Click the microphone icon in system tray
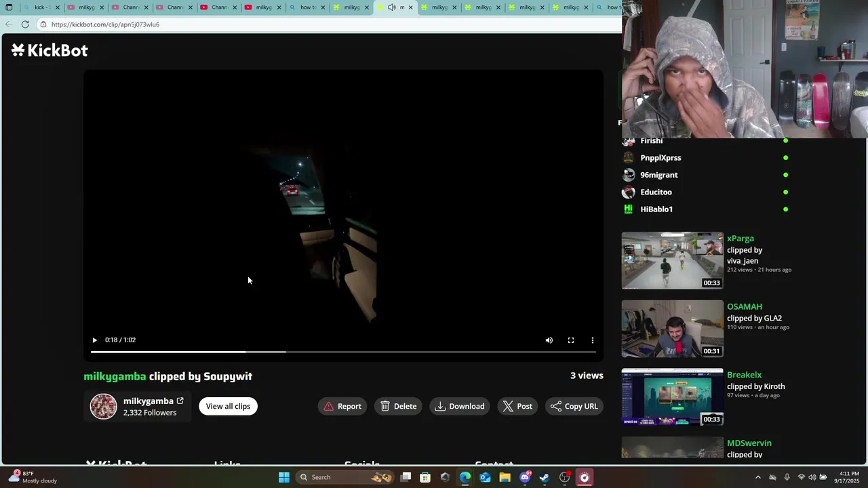The image size is (868, 488). coord(787,477)
